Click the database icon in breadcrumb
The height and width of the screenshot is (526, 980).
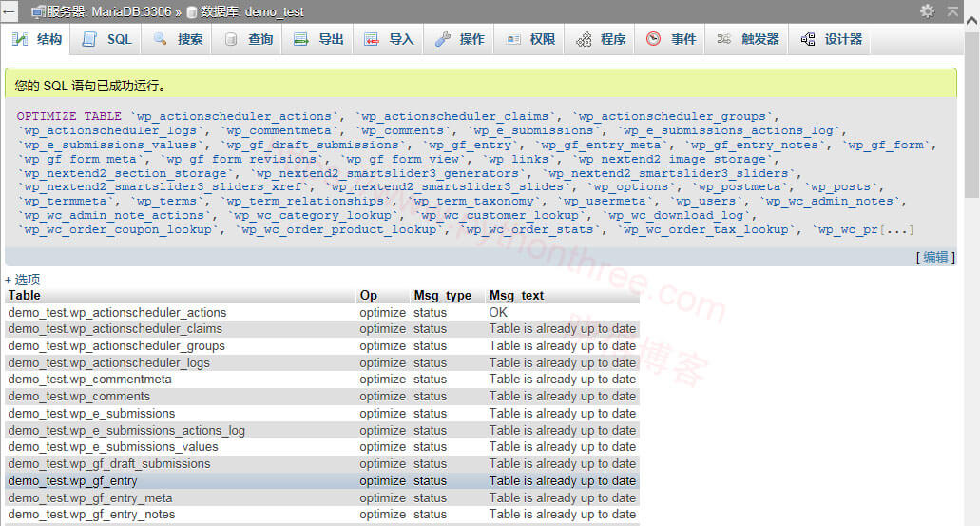[x=192, y=11]
